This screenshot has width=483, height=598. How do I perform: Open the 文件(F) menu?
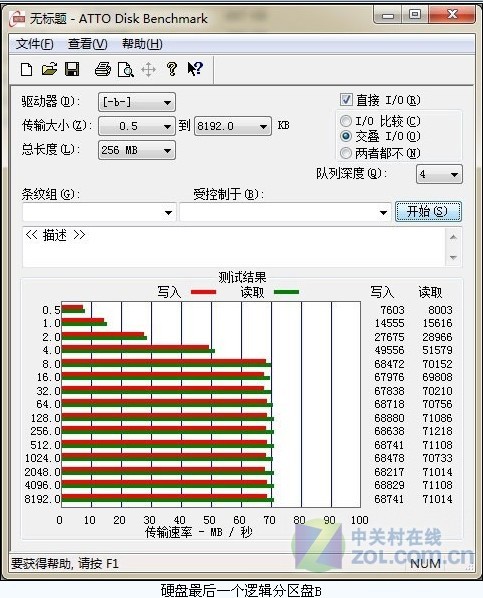click(x=34, y=44)
